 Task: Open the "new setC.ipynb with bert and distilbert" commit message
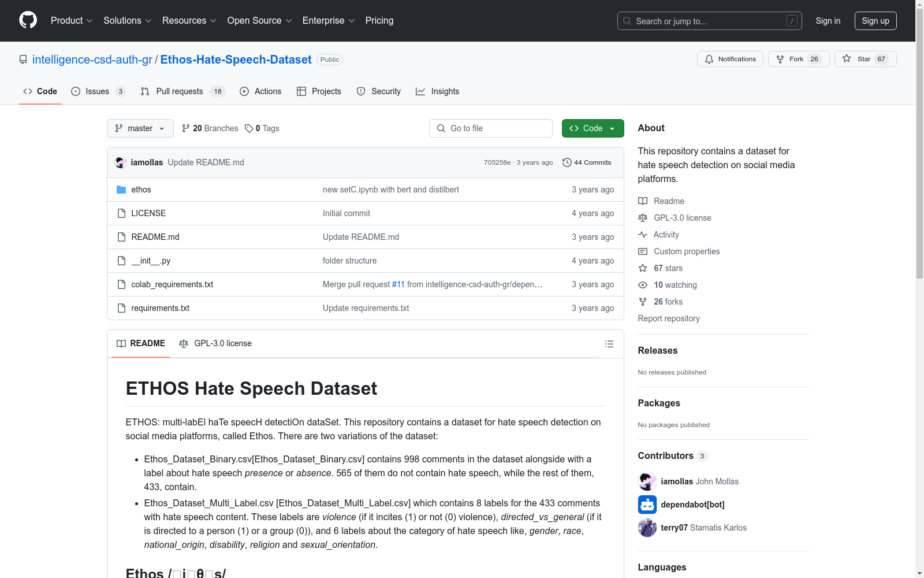click(x=391, y=190)
